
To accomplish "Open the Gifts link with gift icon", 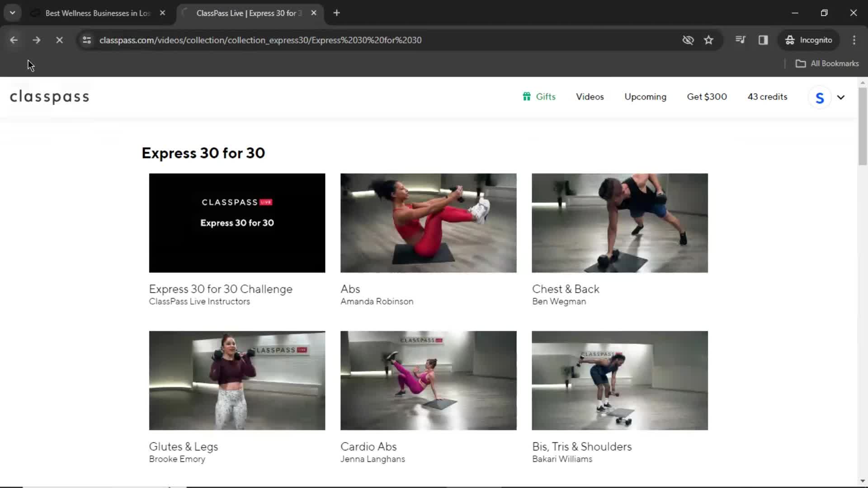I will coord(539,97).
